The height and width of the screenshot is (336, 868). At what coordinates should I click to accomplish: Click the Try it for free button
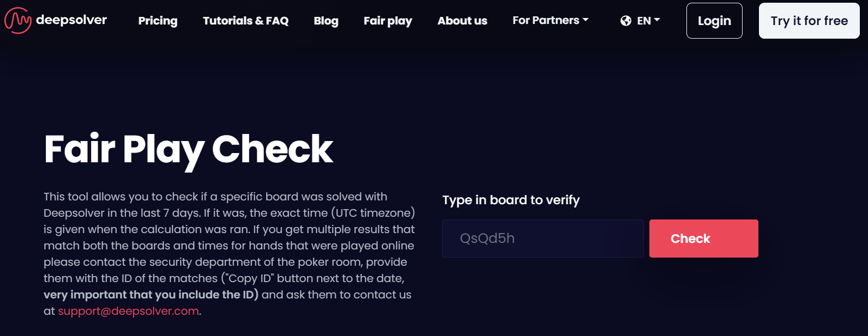(809, 21)
